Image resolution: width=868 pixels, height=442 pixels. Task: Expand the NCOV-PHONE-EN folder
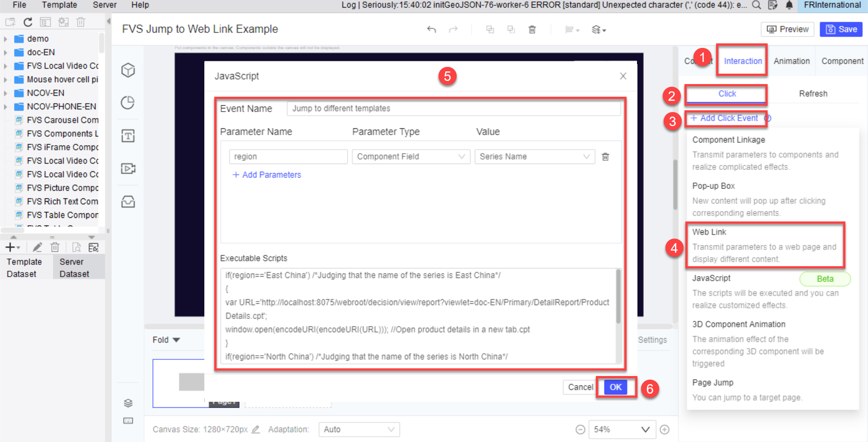pyautogui.click(x=5, y=107)
